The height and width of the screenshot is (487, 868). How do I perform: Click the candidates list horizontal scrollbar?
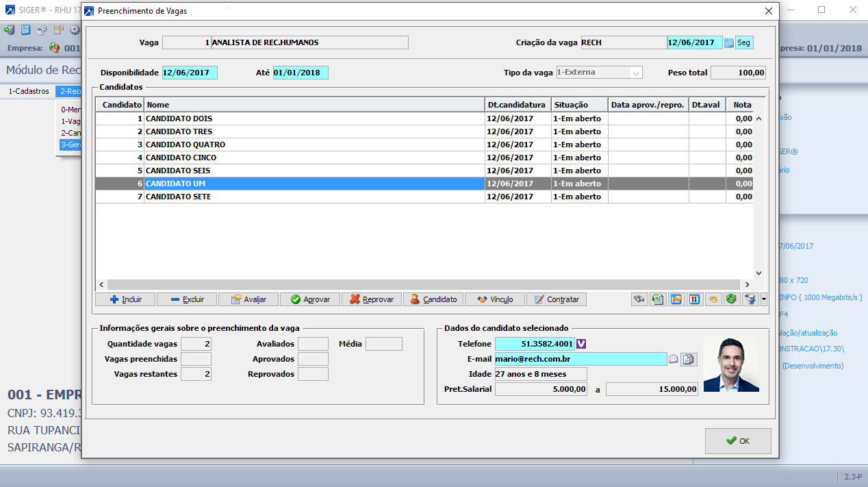click(423, 284)
